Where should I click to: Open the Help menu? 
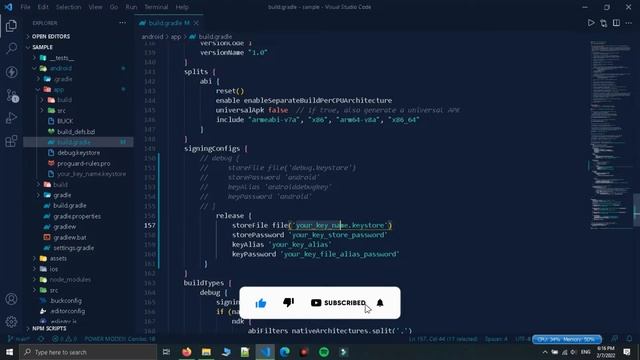(182, 7)
